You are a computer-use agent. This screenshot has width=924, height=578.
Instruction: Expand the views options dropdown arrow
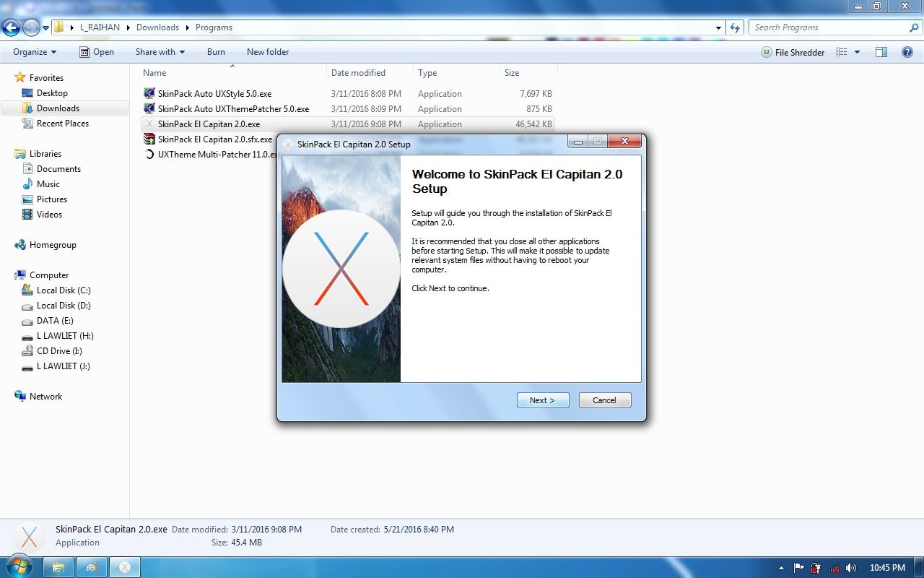click(857, 52)
